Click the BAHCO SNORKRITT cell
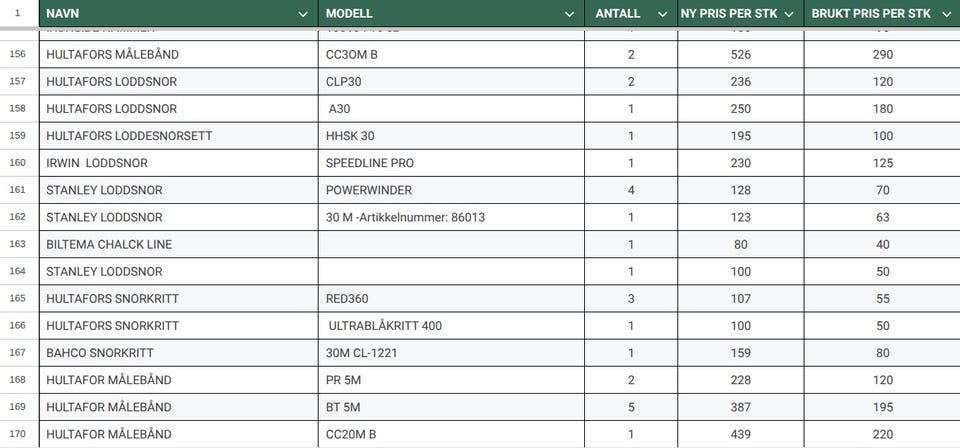This screenshot has height=448, width=960. point(179,353)
